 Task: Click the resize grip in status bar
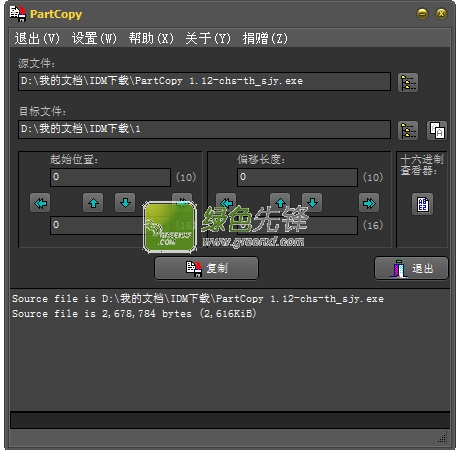[442, 439]
